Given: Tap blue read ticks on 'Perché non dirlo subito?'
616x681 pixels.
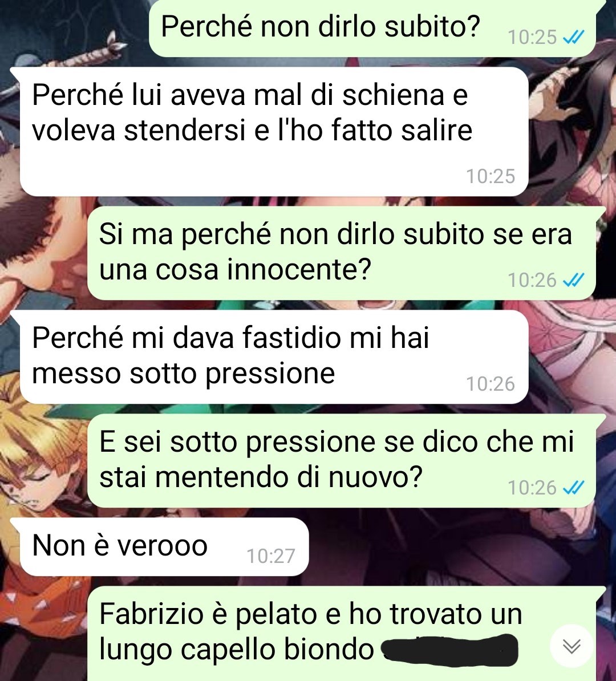Looking at the screenshot, I should tap(573, 37).
